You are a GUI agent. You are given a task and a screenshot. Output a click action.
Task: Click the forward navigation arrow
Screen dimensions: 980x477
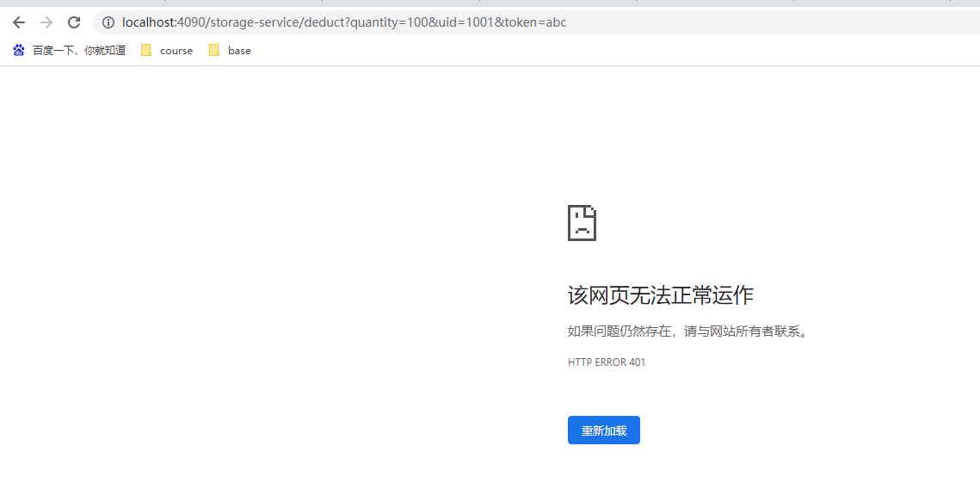[46, 22]
